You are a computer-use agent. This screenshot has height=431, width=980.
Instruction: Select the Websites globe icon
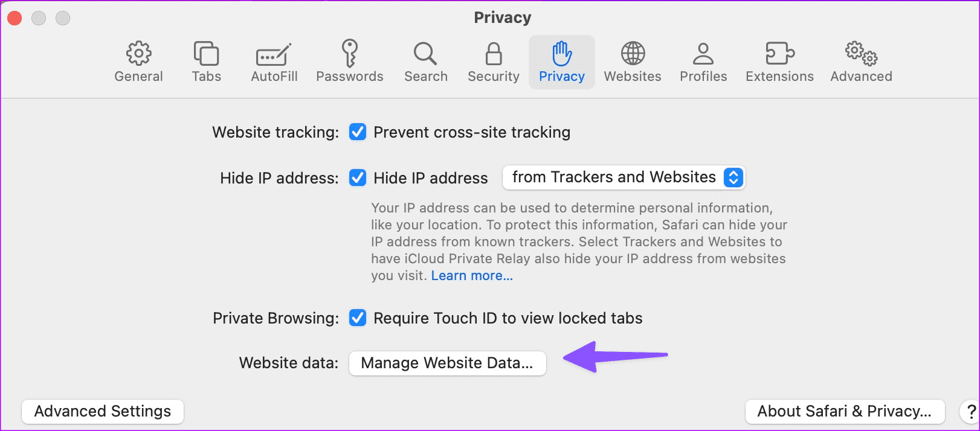point(633,60)
